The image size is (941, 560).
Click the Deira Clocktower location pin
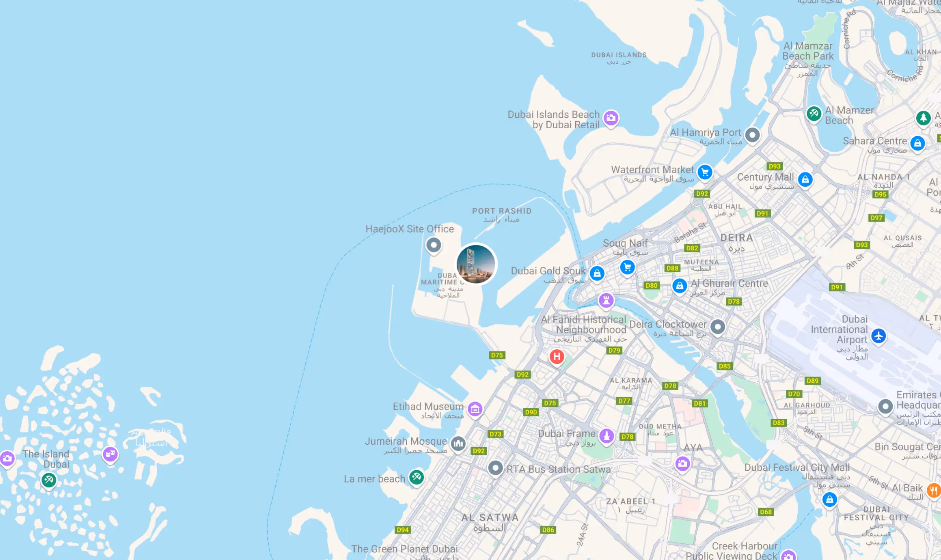(x=718, y=327)
